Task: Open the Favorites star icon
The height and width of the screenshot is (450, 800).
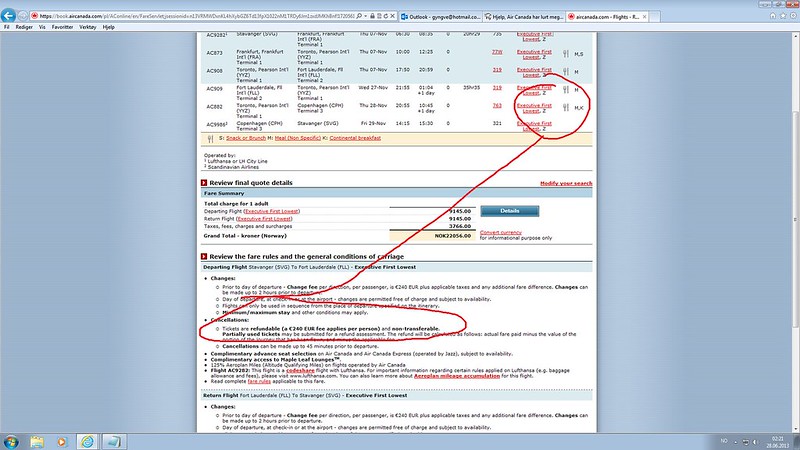Action: coord(783,16)
